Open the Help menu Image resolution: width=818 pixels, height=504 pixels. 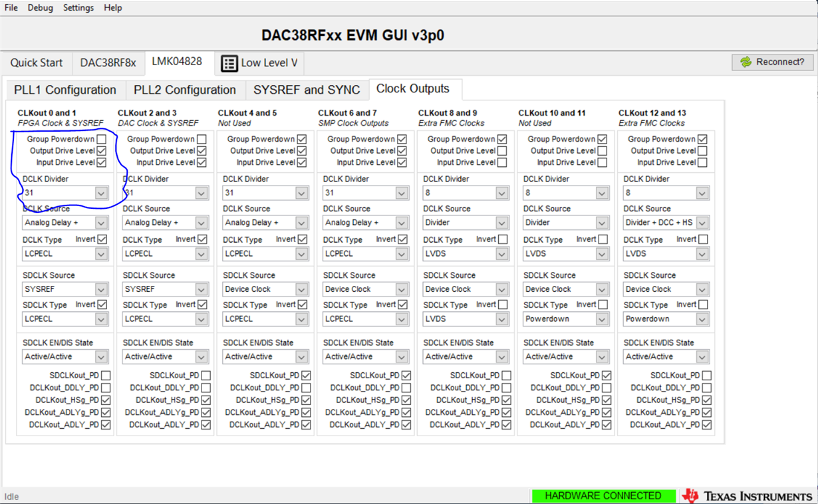tap(113, 7)
